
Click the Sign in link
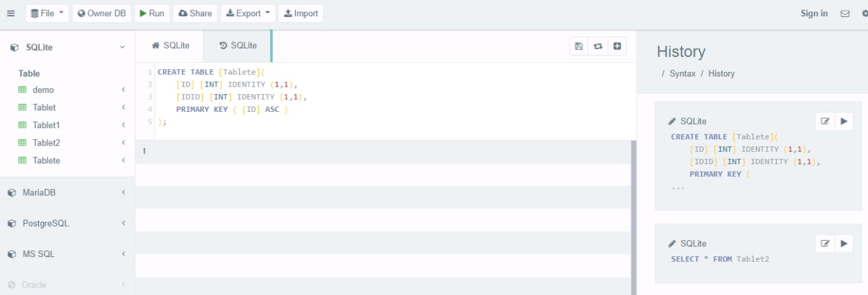click(814, 13)
